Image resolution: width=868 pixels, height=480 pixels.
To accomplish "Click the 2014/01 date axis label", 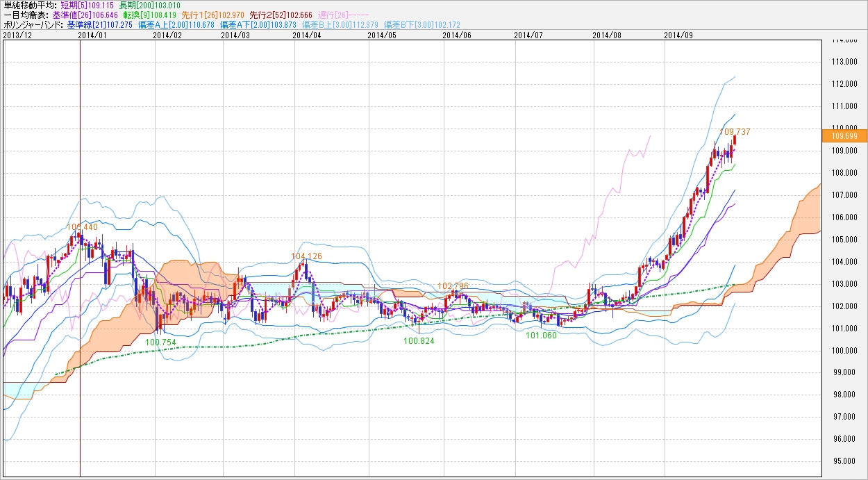I will click(92, 34).
